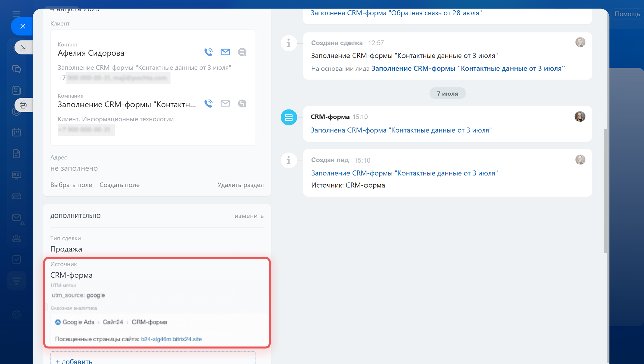Call the company via phone icon
Screen dimensions: 644x364
pos(208,104)
